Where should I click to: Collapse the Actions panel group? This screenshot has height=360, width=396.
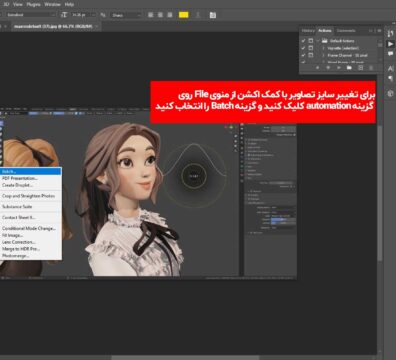371,31
